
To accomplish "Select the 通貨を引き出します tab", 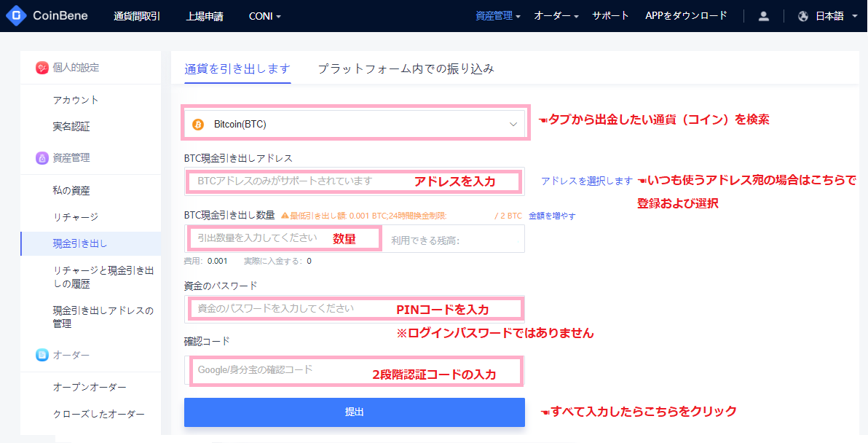I will [x=237, y=69].
